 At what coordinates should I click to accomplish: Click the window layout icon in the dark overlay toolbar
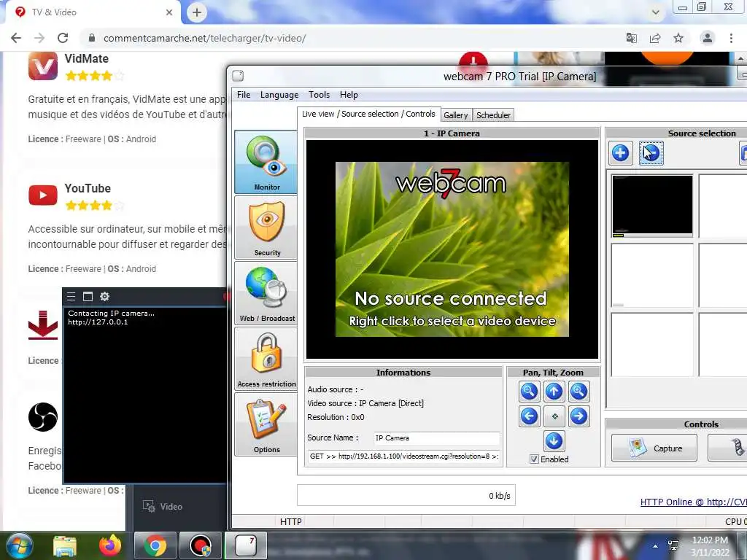[x=88, y=296]
